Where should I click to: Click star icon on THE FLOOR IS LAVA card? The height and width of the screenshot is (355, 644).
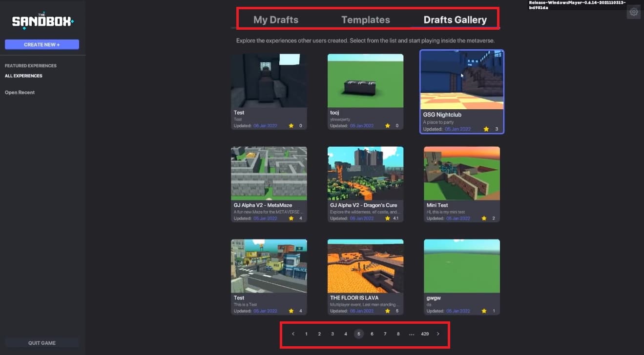pos(389,311)
